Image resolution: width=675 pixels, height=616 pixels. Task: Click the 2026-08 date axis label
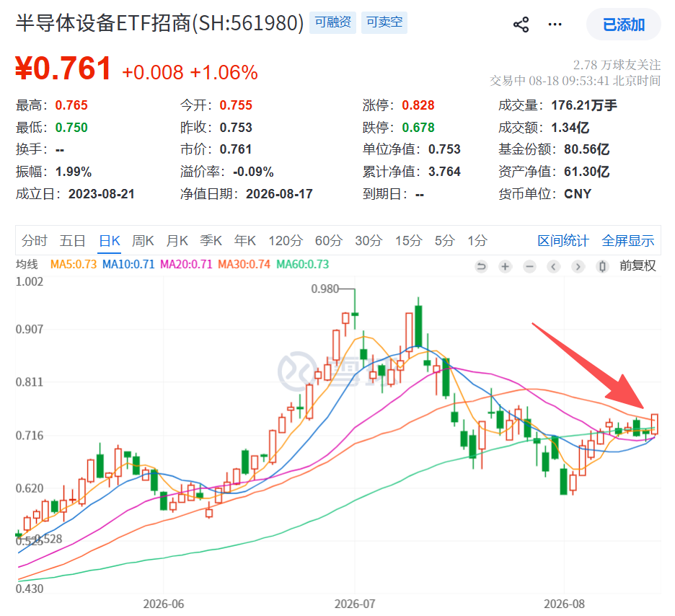click(565, 604)
